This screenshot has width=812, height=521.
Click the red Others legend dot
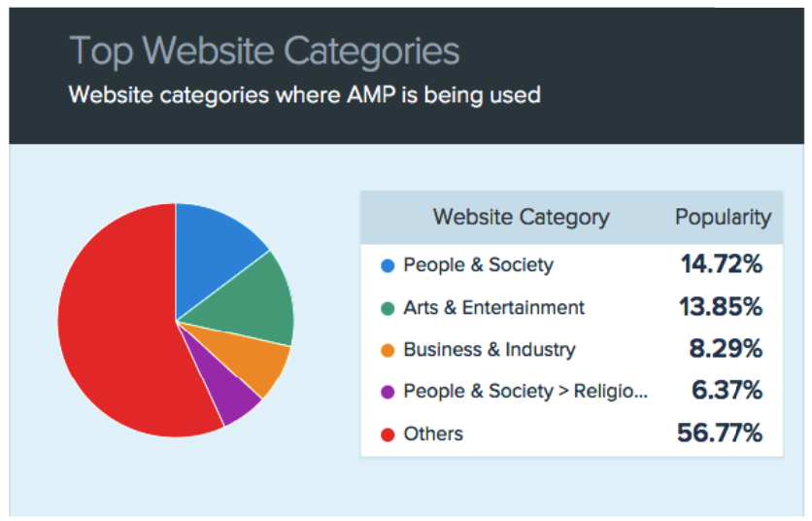tap(388, 434)
